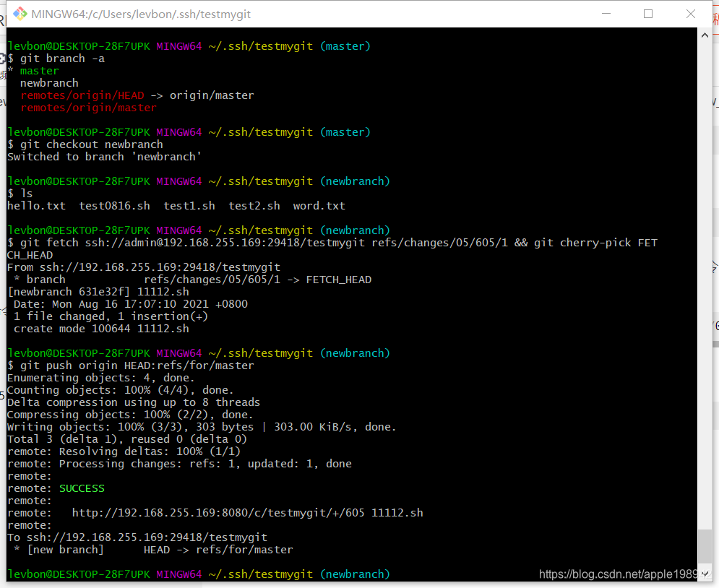This screenshot has height=588, width=719.
Task: Click 'Writing objects: 100% (3/3)' line
Action: (202, 427)
